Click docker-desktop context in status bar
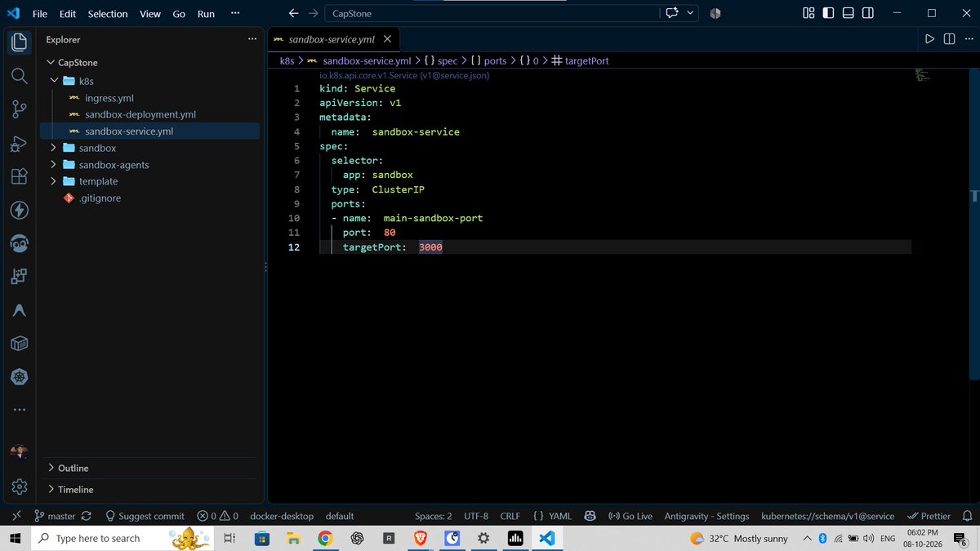The height and width of the screenshot is (551, 980). 282,516
